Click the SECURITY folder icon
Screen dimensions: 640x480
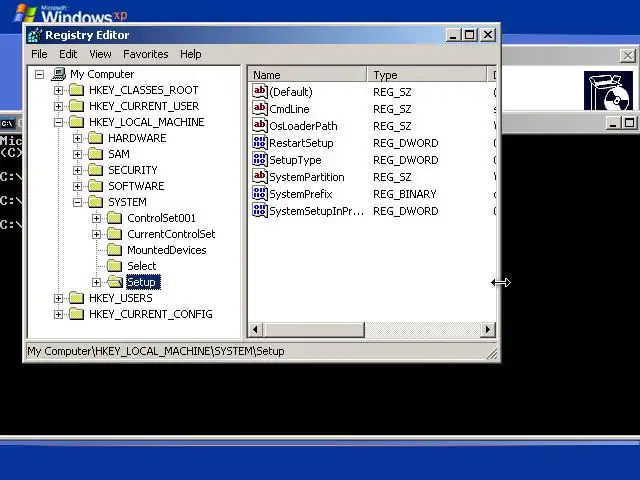(x=96, y=170)
